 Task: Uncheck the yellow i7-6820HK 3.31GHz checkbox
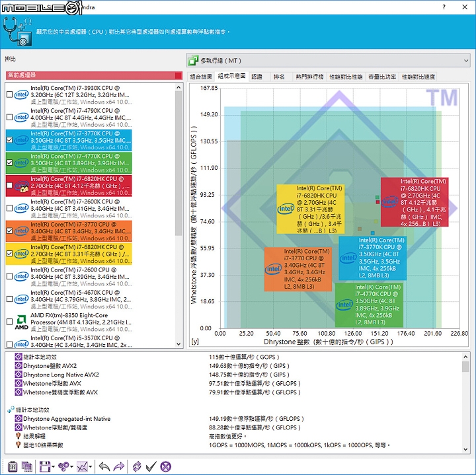click(x=9, y=254)
